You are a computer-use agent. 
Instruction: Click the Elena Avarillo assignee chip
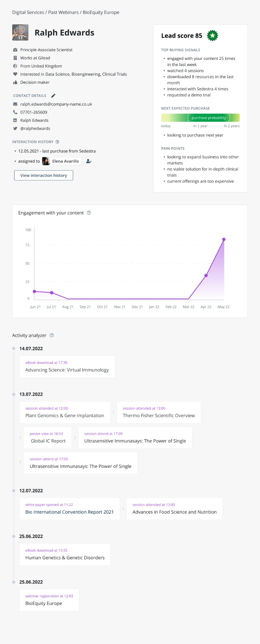62,161
